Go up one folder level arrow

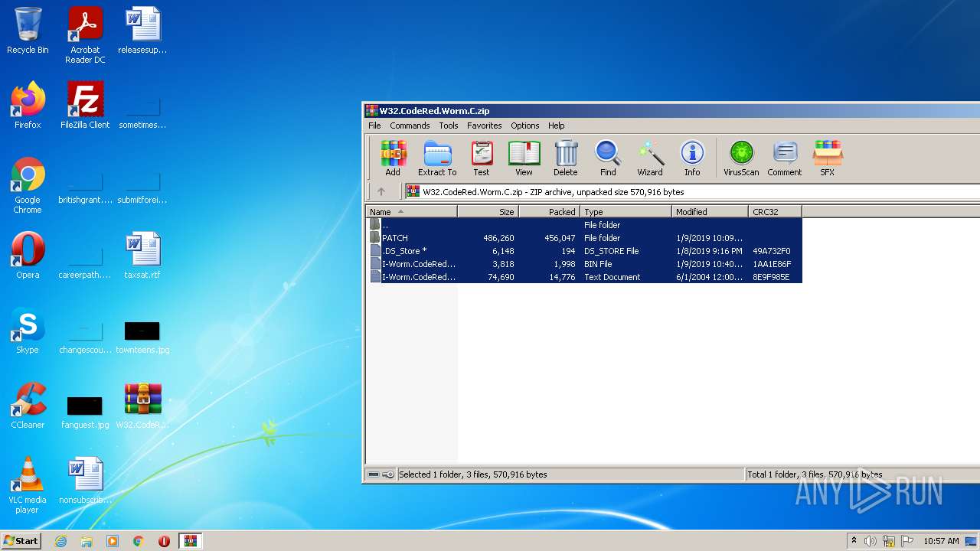click(381, 192)
